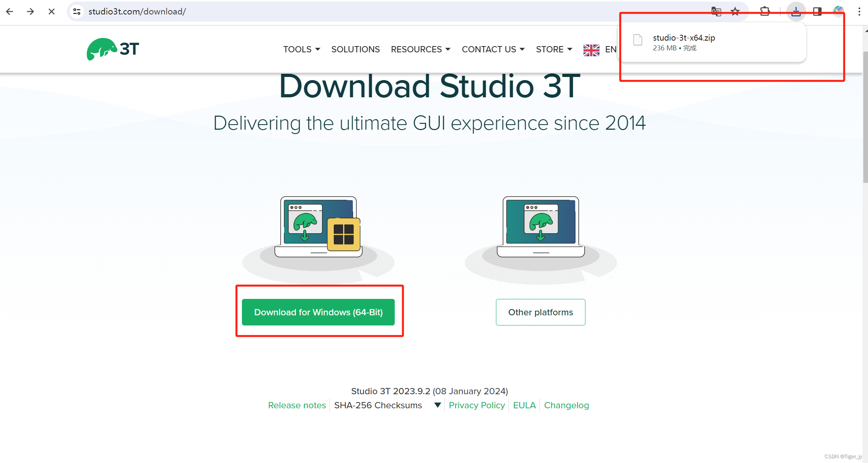Click the UK flag language icon
The height and width of the screenshot is (463, 868).
(x=591, y=49)
